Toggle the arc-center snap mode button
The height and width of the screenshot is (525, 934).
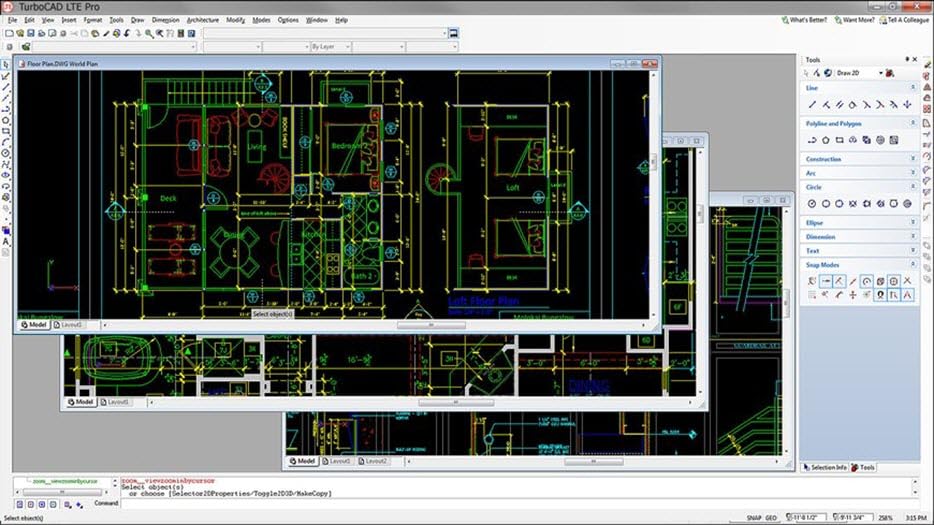[x=867, y=281]
